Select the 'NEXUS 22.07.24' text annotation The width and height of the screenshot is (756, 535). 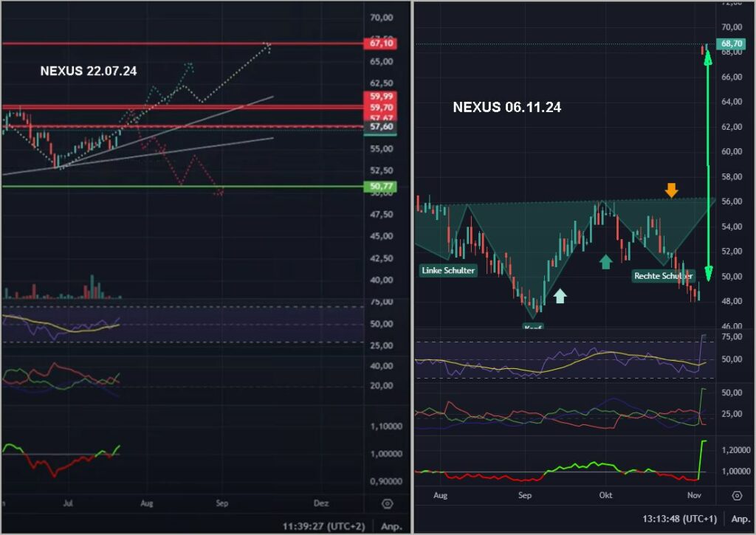(89, 72)
